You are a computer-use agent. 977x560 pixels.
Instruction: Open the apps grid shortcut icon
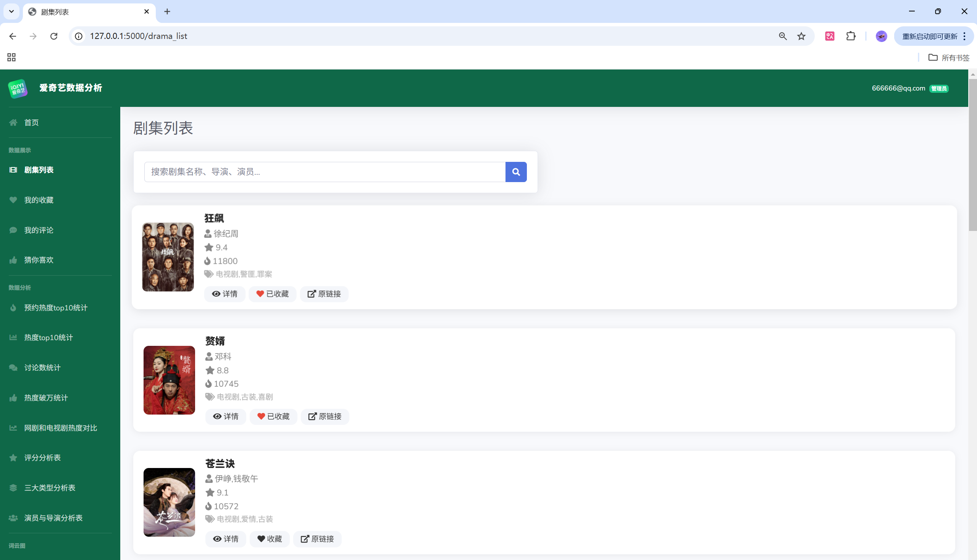11,57
